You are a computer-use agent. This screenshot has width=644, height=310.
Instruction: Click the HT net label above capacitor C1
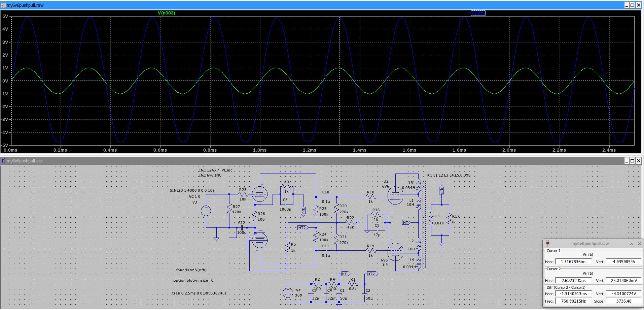346,274
